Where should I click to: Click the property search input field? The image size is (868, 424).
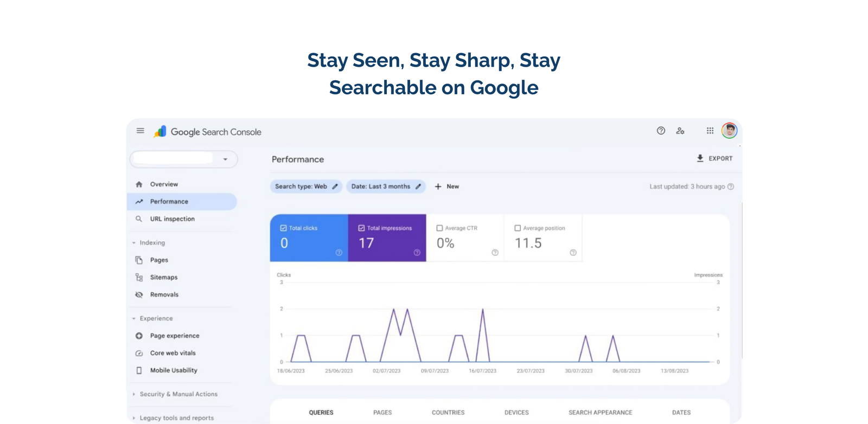point(173,159)
